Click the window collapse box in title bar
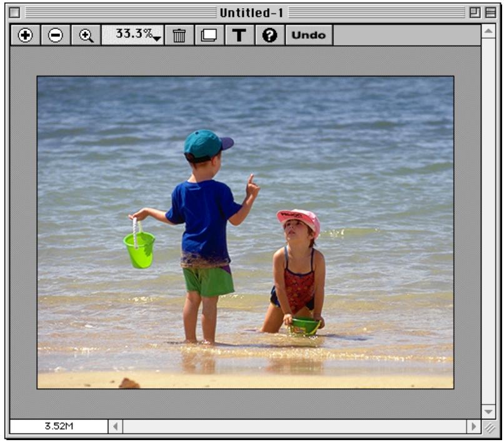This screenshot has height=442, width=504. (490, 13)
